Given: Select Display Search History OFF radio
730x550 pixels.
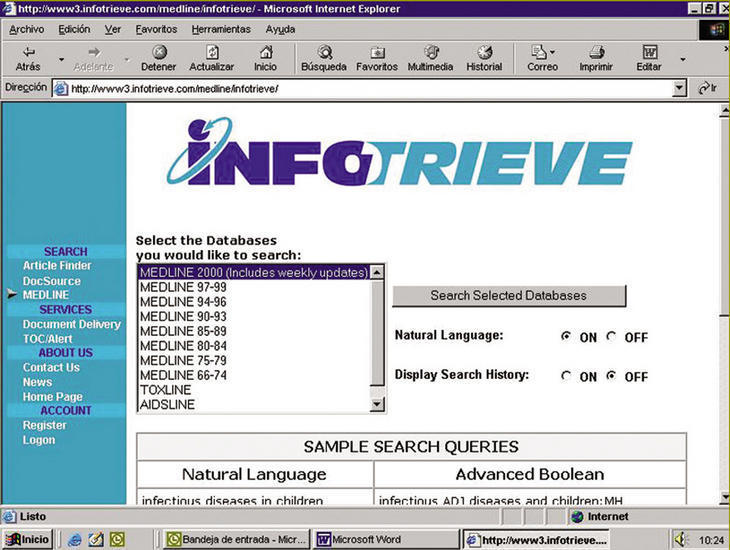Looking at the screenshot, I should pyautogui.click(x=612, y=377).
